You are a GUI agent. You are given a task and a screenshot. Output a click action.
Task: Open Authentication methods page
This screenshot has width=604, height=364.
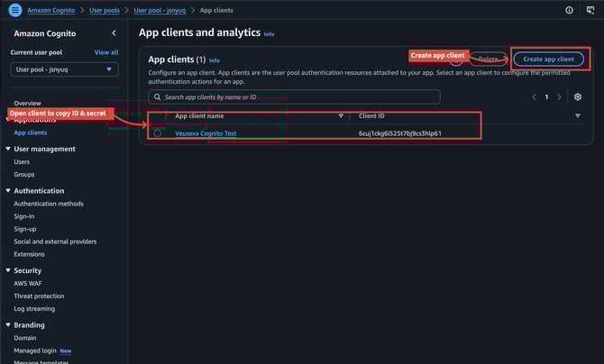point(49,204)
